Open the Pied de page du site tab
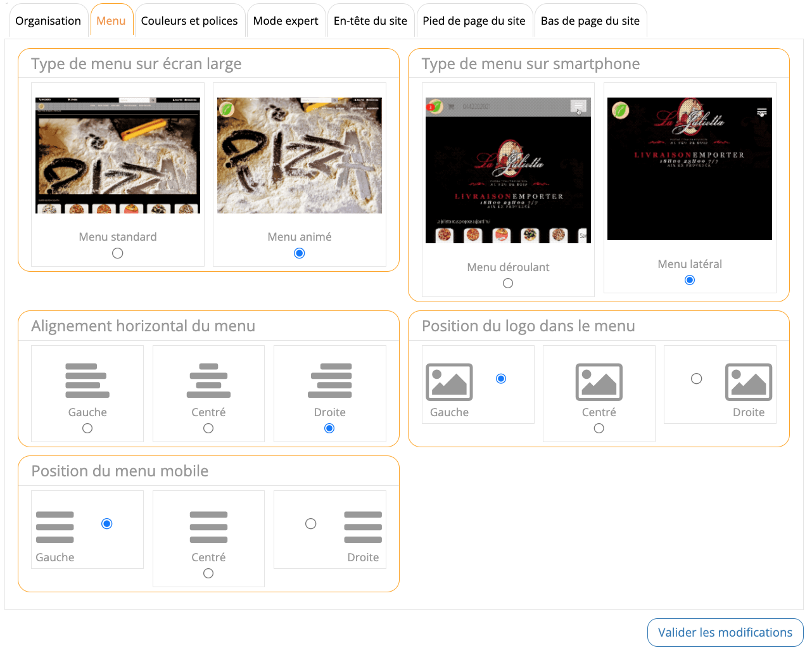The width and height of the screenshot is (812, 655). [474, 21]
